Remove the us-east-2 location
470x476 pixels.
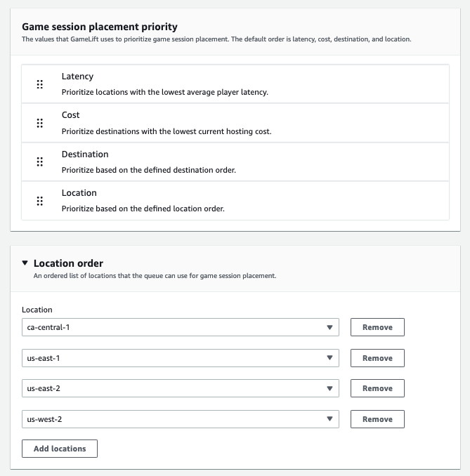(x=377, y=388)
